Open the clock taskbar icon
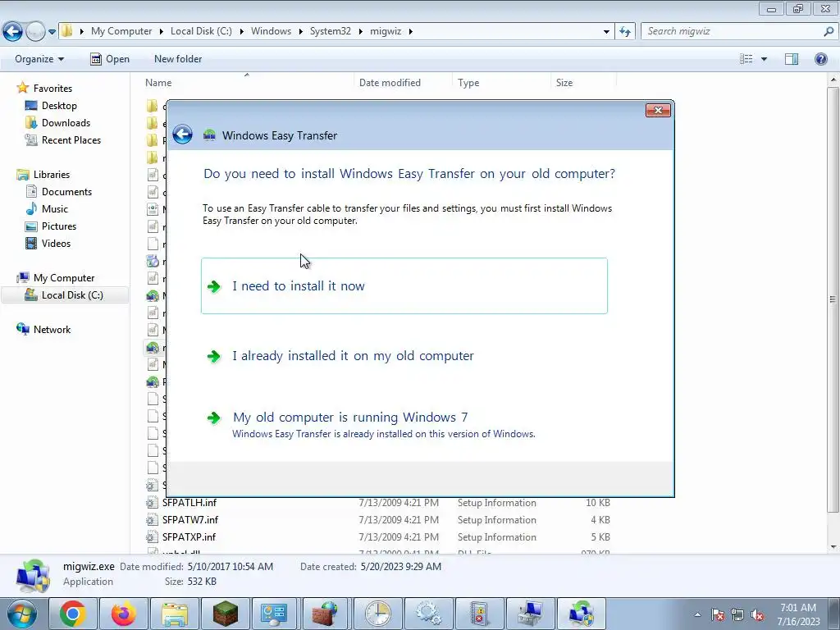This screenshot has width=840, height=630. 377,614
